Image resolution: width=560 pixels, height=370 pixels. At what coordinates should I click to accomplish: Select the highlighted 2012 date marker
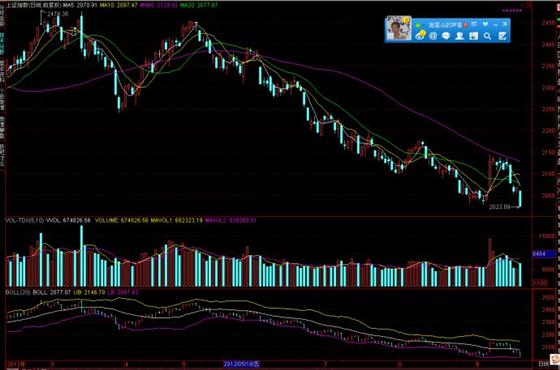[x=241, y=364]
